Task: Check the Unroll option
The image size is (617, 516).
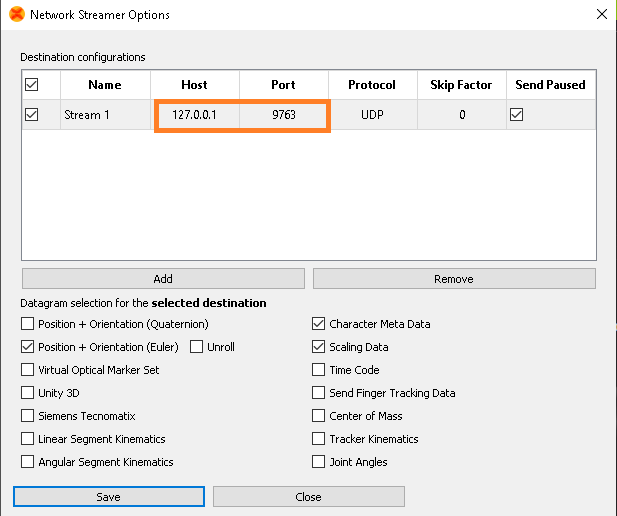Action: 196,347
